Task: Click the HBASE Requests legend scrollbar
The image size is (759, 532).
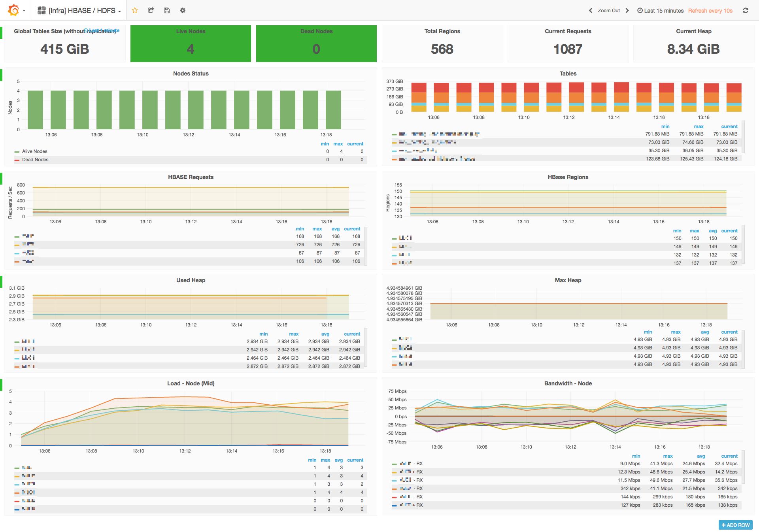Action: coord(366,246)
